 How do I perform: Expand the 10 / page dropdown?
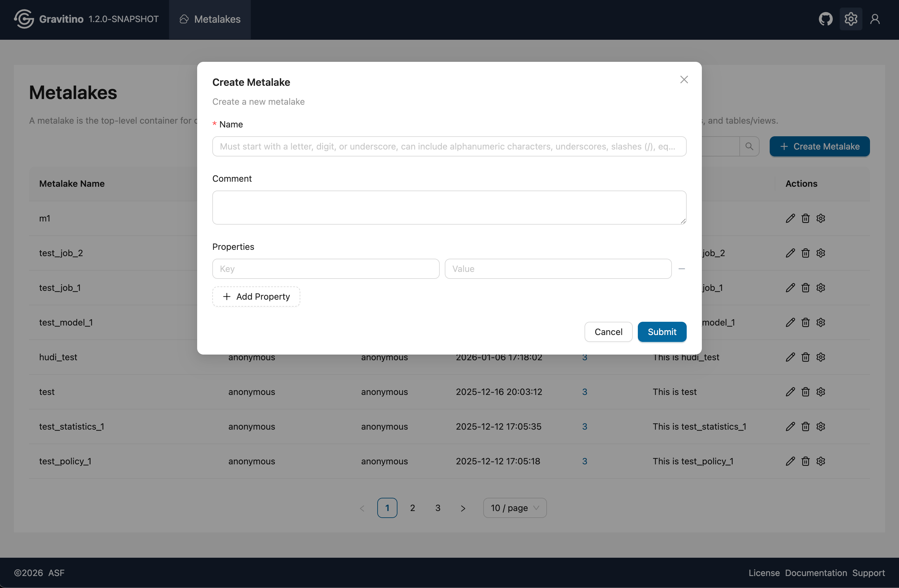pos(514,508)
